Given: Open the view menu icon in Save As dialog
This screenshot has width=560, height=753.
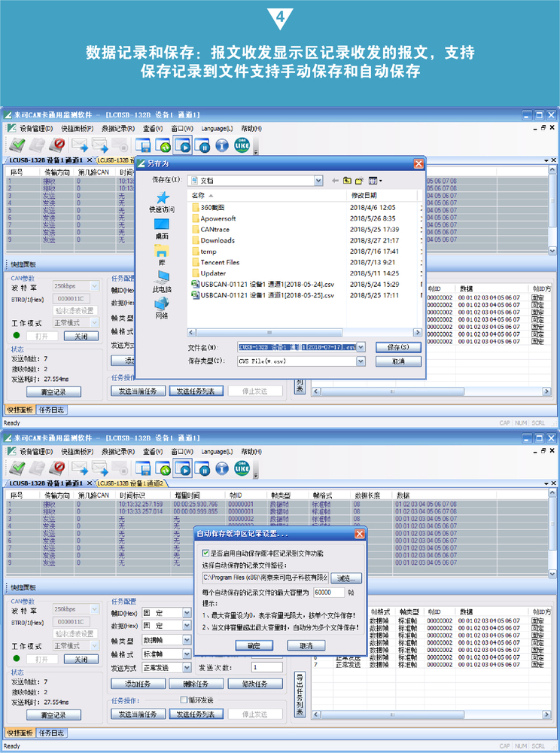Looking at the screenshot, I should click(374, 181).
